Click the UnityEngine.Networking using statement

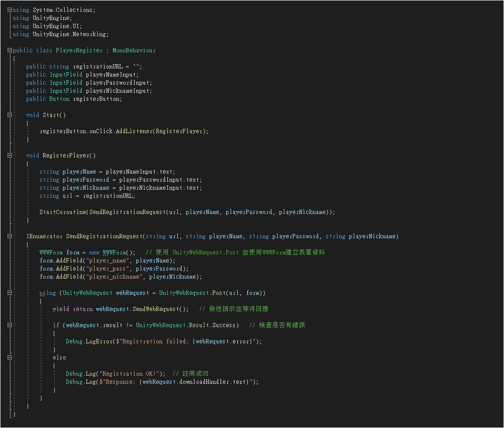tap(70, 34)
